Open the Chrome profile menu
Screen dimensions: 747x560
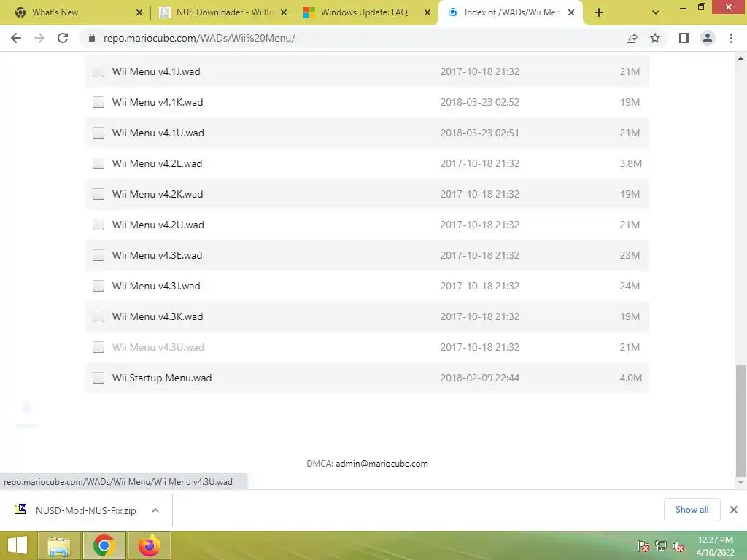point(708,38)
